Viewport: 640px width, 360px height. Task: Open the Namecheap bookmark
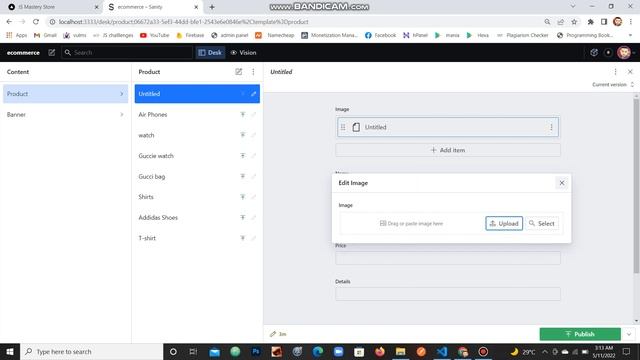coord(275,36)
